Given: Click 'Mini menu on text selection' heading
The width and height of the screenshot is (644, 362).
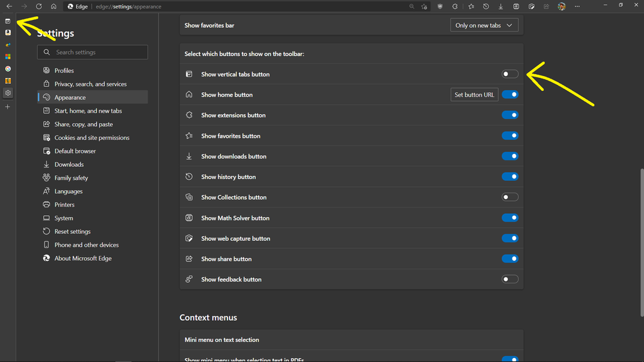Looking at the screenshot, I should coord(222,340).
